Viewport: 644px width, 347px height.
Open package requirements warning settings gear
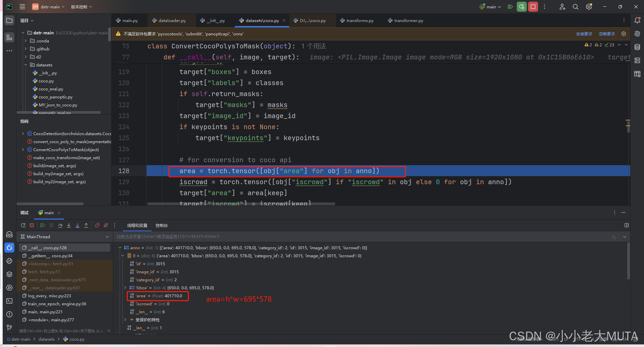tap(624, 34)
